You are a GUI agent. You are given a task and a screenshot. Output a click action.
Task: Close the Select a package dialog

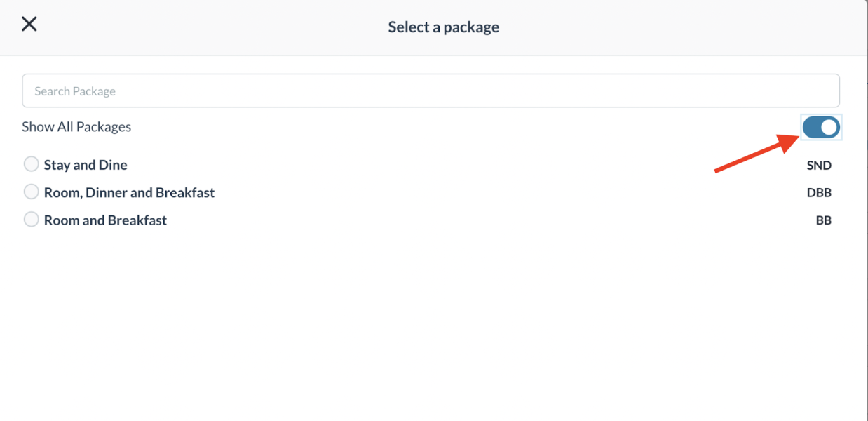click(x=29, y=25)
